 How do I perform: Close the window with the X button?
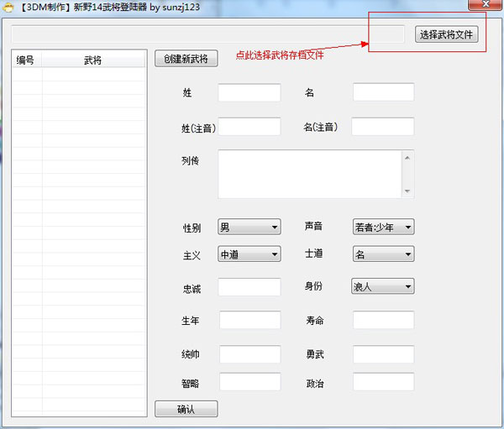pyautogui.click(x=486, y=4)
